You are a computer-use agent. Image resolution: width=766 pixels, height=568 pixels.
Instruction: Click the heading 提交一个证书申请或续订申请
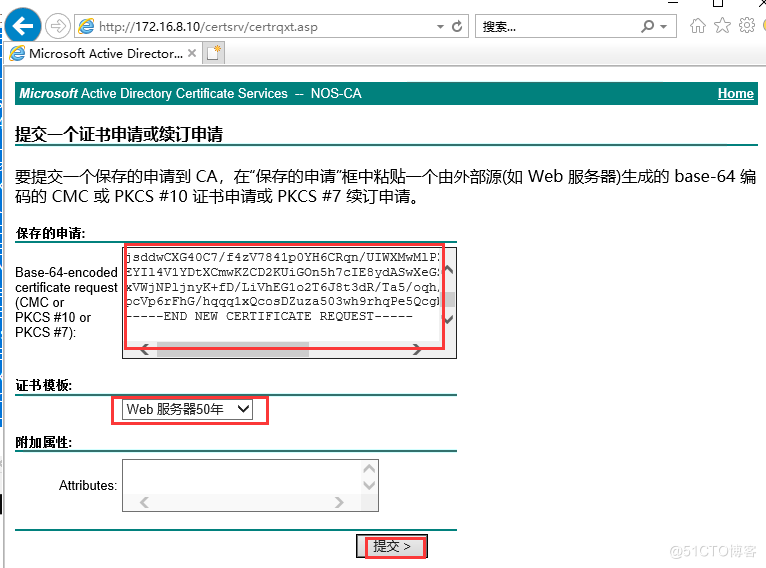click(119, 134)
